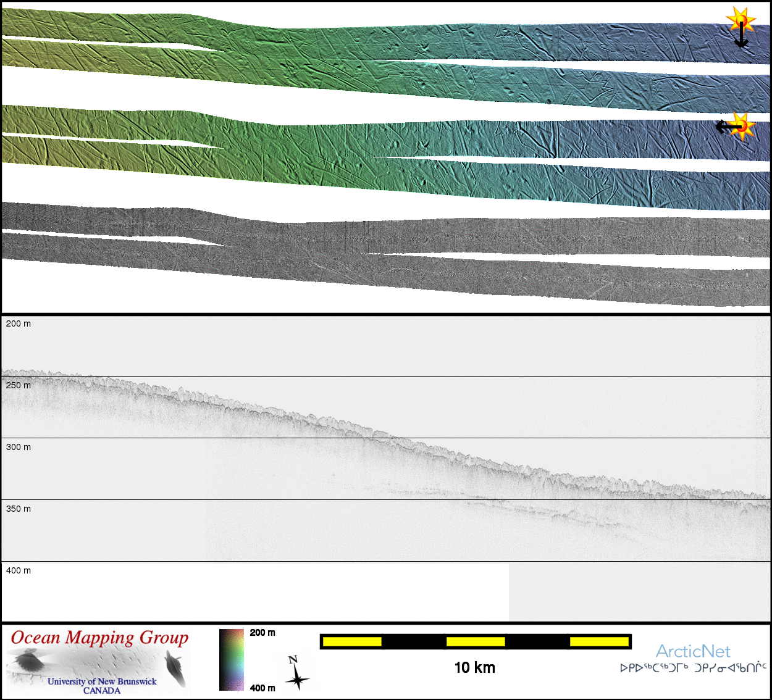
Task: Click the 250 m depth label in profile
Action: pos(19,385)
